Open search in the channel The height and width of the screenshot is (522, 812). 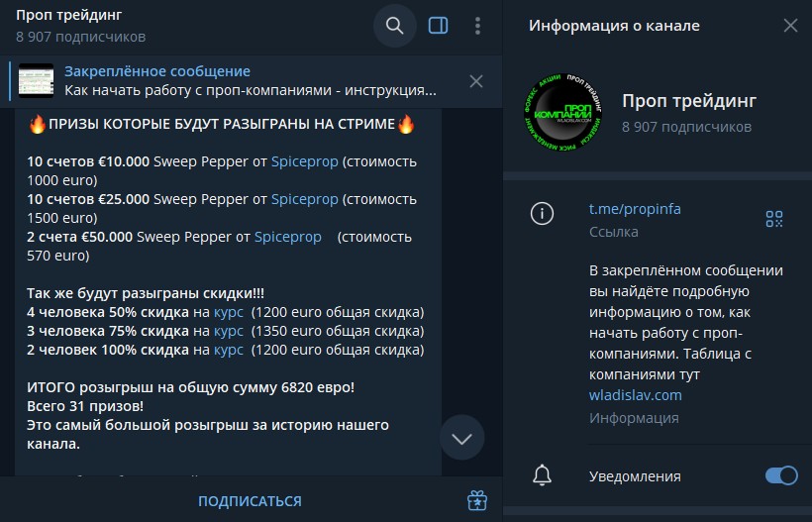394,26
